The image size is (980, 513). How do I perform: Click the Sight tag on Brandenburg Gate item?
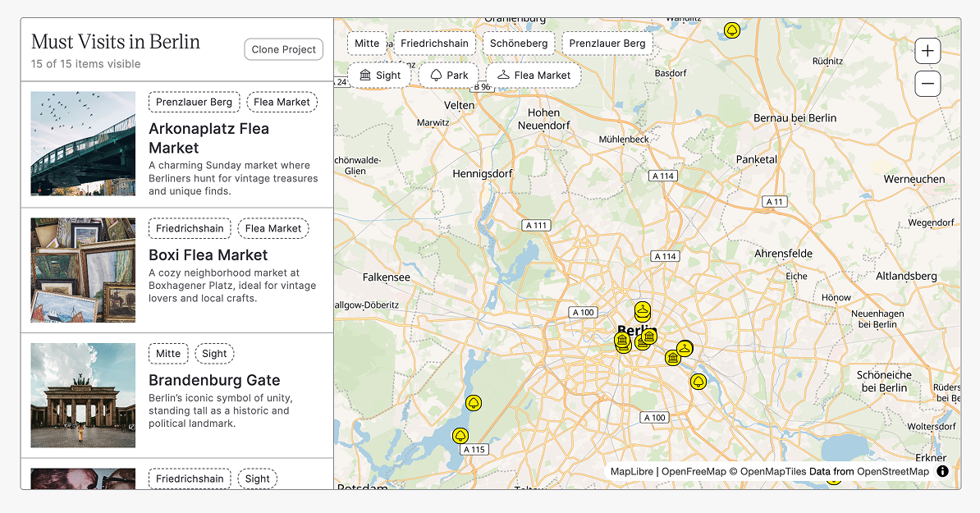(x=214, y=353)
